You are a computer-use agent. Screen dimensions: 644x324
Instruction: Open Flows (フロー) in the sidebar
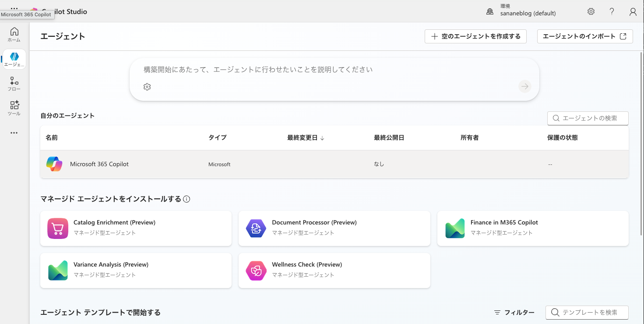coord(14,84)
